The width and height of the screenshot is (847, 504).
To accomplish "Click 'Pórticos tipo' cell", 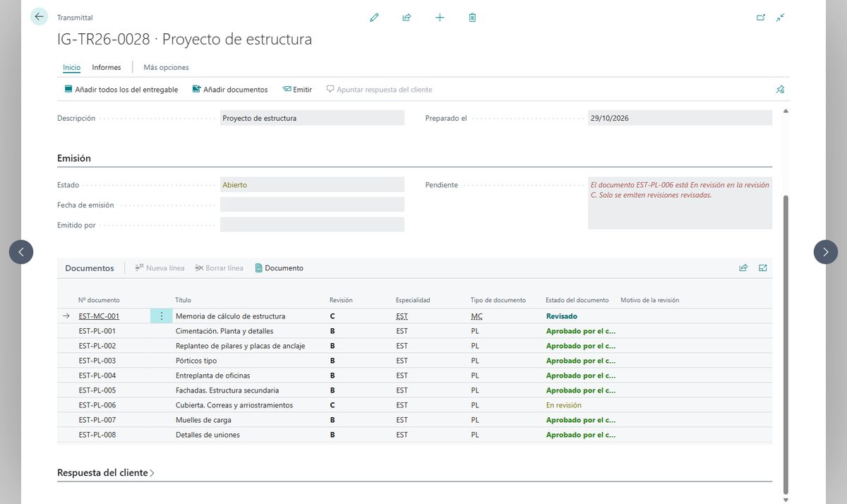I will coord(196,361).
